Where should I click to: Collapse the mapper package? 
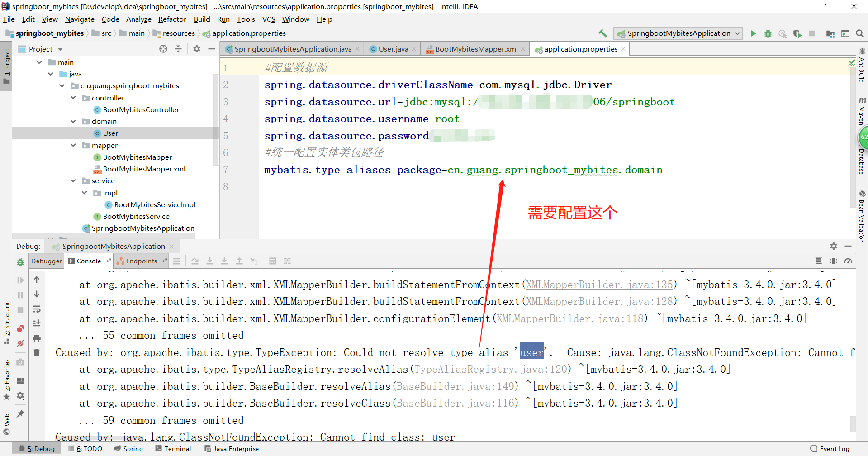point(73,145)
